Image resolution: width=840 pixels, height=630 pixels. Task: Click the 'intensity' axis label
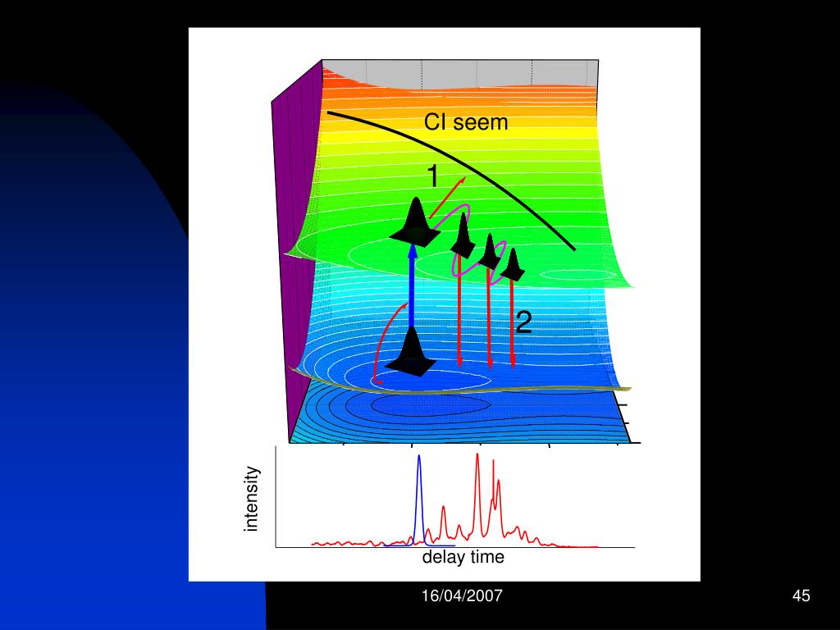[251, 499]
